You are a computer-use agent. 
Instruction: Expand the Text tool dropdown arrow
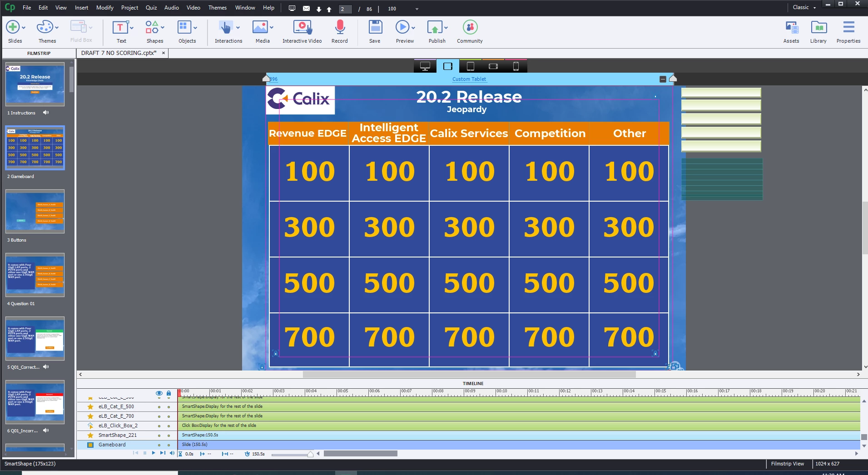point(132,28)
